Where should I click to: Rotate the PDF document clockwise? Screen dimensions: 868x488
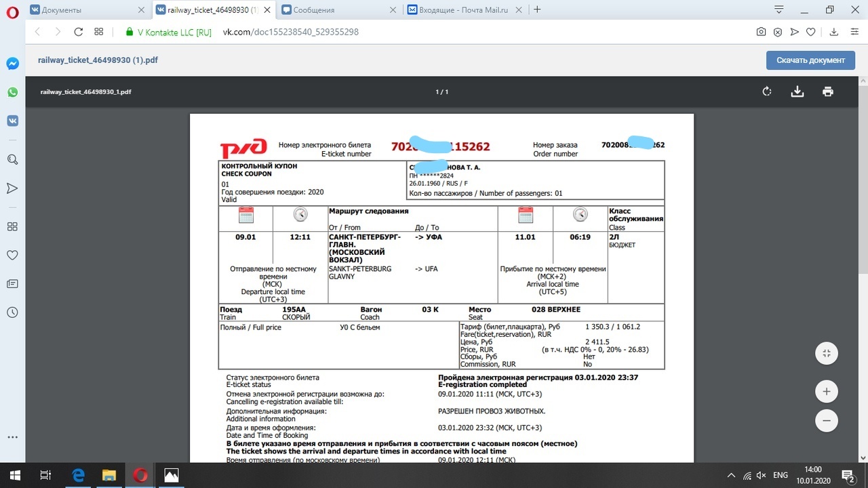pos(767,91)
